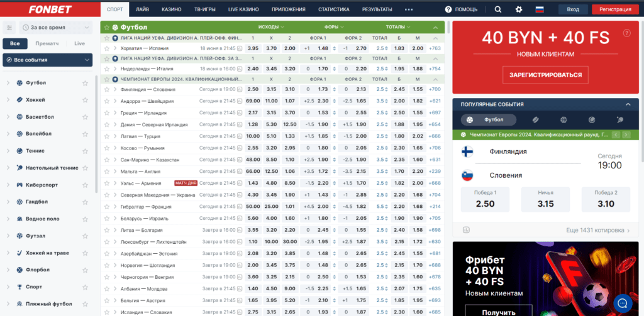Open the Статистика tab

coord(333,9)
